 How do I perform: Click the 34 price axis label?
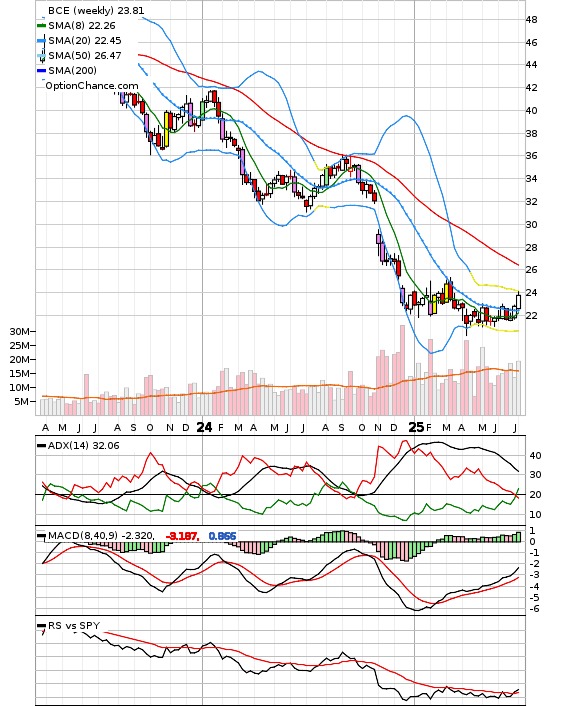(x=531, y=179)
